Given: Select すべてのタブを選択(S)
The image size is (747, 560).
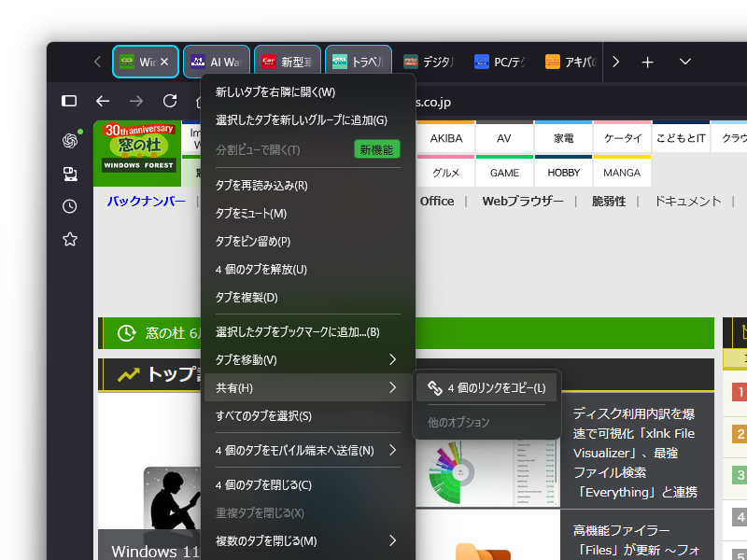Looking at the screenshot, I should 308,415.
